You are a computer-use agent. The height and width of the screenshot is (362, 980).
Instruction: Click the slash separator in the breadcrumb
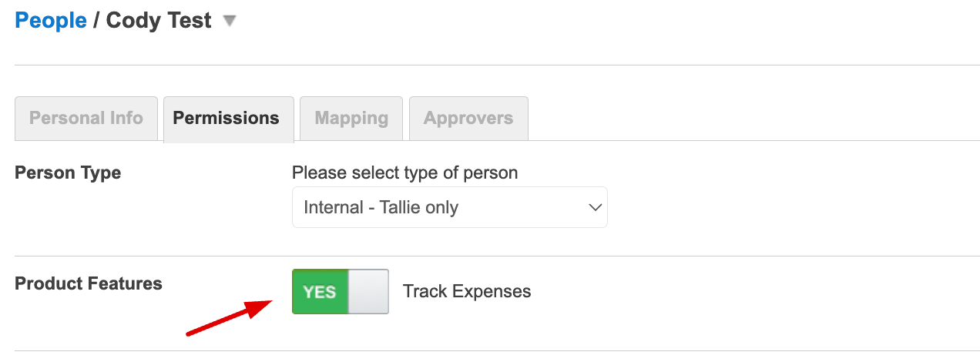96,21
